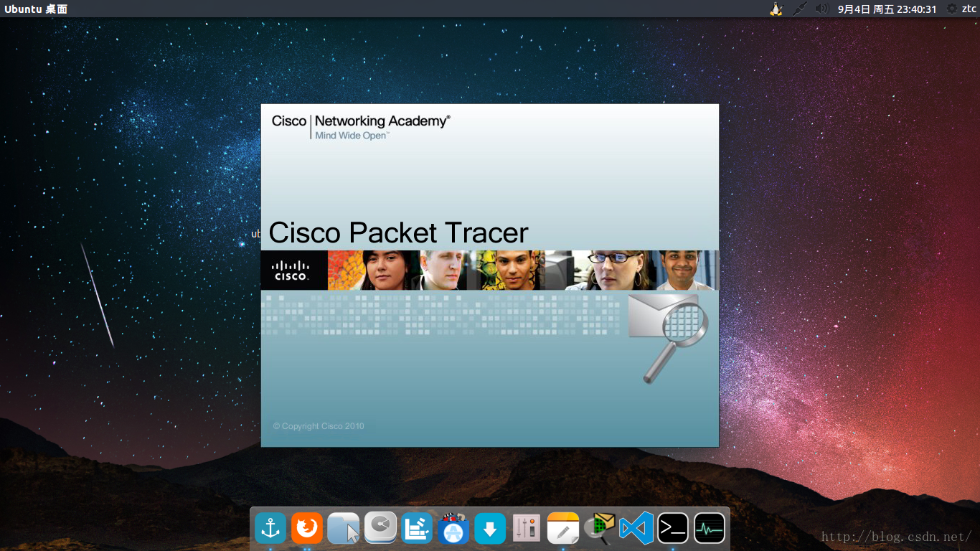The width and height of the screenshot is (980, 551).
Task: Click the Mind Wide Open tagline
Action: [352, 136]
